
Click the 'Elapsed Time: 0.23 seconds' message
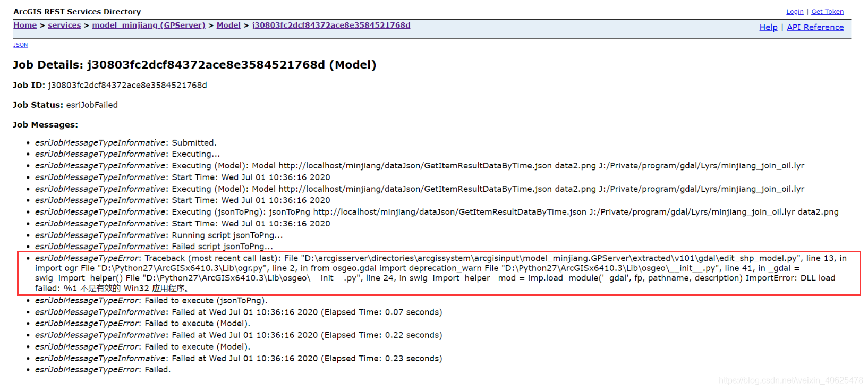tap(239, 359)
